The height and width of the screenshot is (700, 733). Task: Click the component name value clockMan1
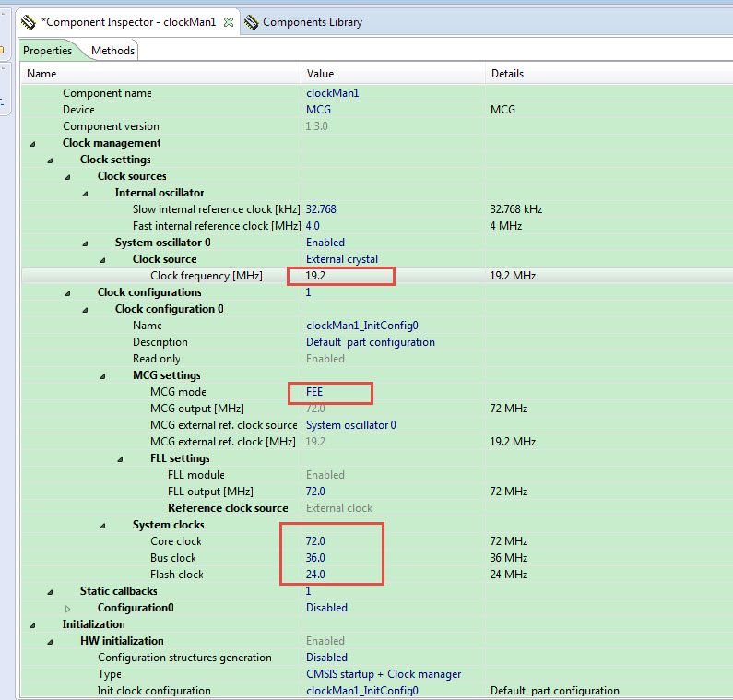click(332, 93)
